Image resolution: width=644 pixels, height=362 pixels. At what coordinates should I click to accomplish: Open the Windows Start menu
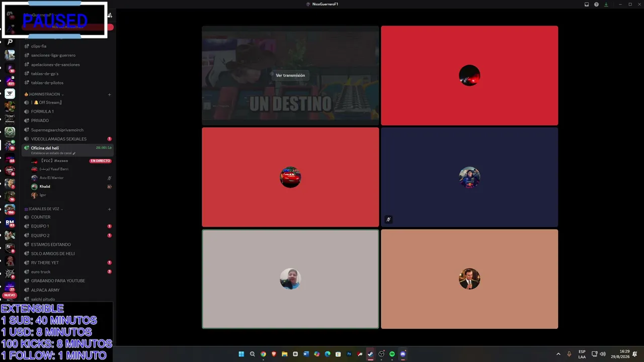point(242,354)
